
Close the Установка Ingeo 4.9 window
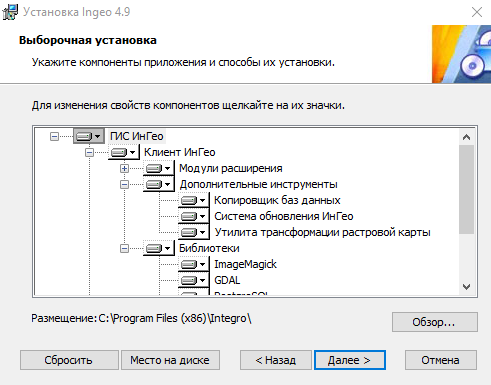[477, 12]
